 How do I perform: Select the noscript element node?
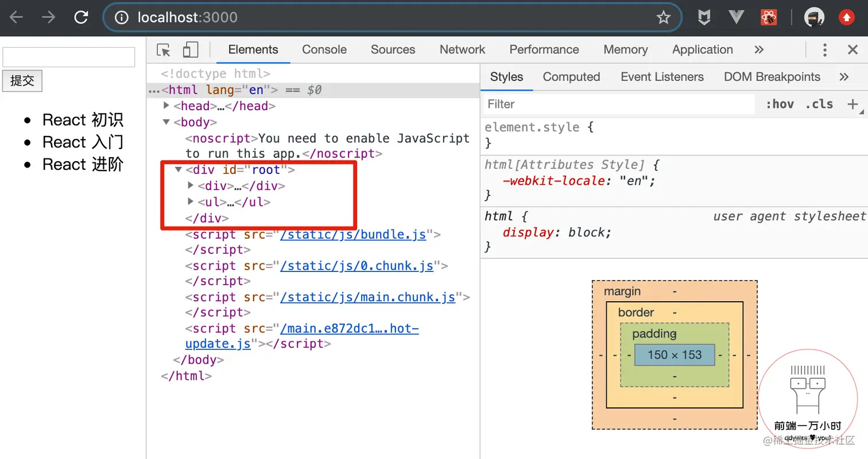[327, 146]
